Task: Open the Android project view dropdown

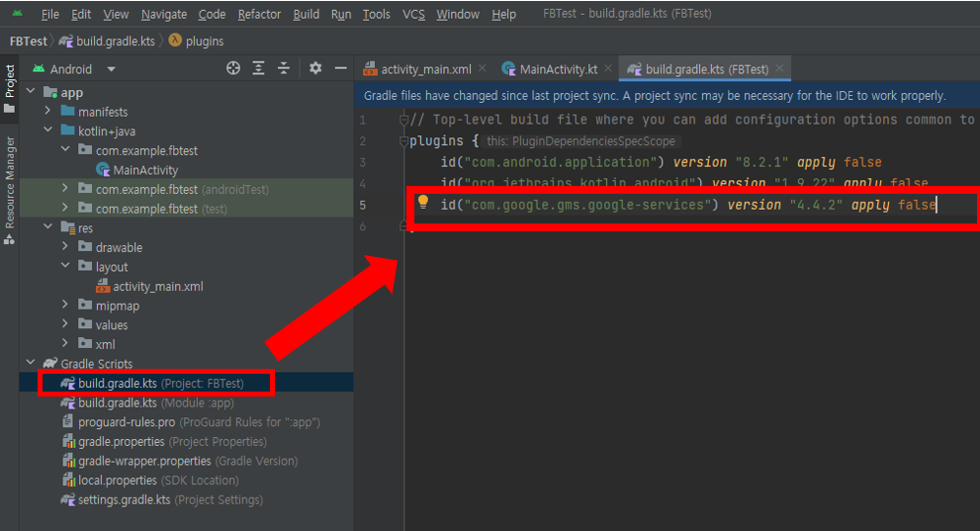Action: coord(74,68)
